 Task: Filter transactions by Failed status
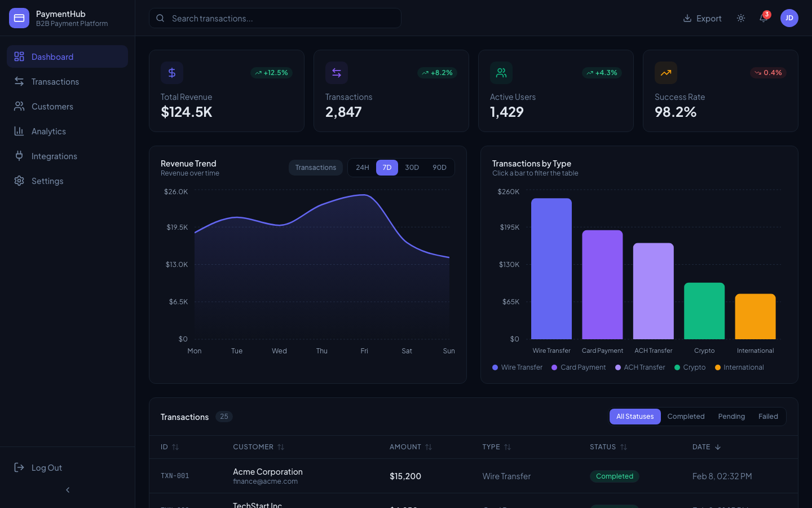click(768, 417)
